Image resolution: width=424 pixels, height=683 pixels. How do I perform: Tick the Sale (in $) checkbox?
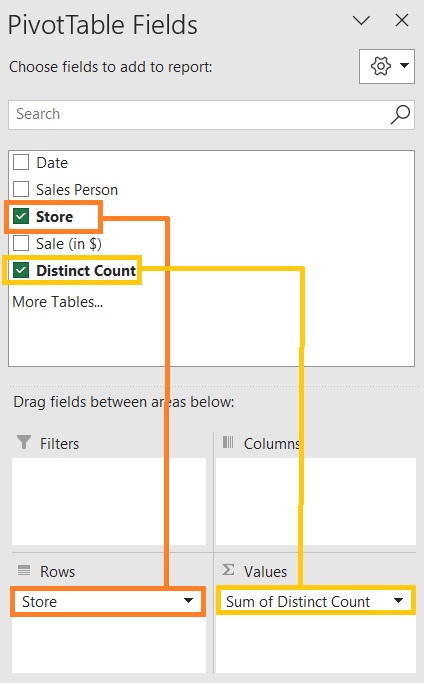click(21, 243)
